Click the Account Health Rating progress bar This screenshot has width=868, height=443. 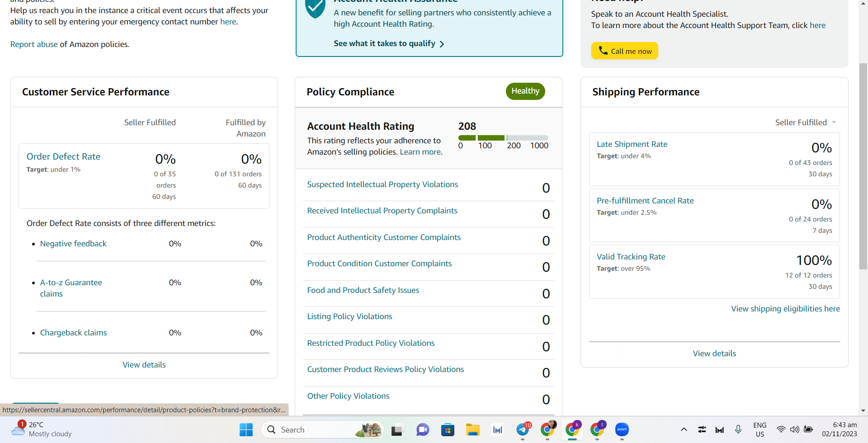503,137
